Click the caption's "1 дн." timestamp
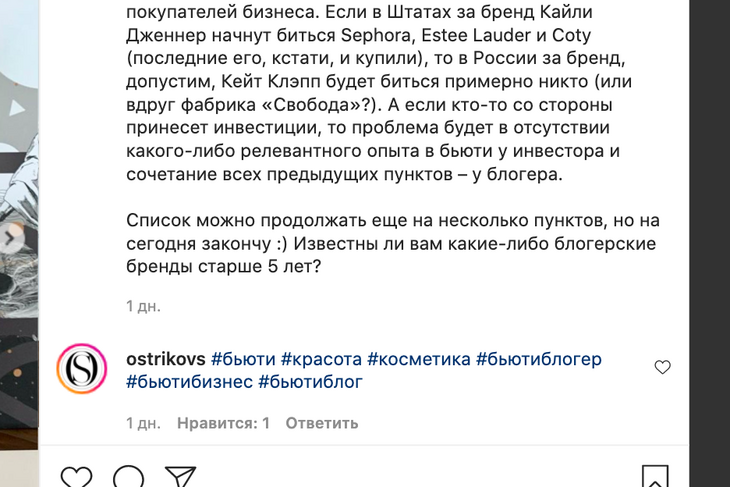Viewport: 730px width, 487px height. [143, 306]
